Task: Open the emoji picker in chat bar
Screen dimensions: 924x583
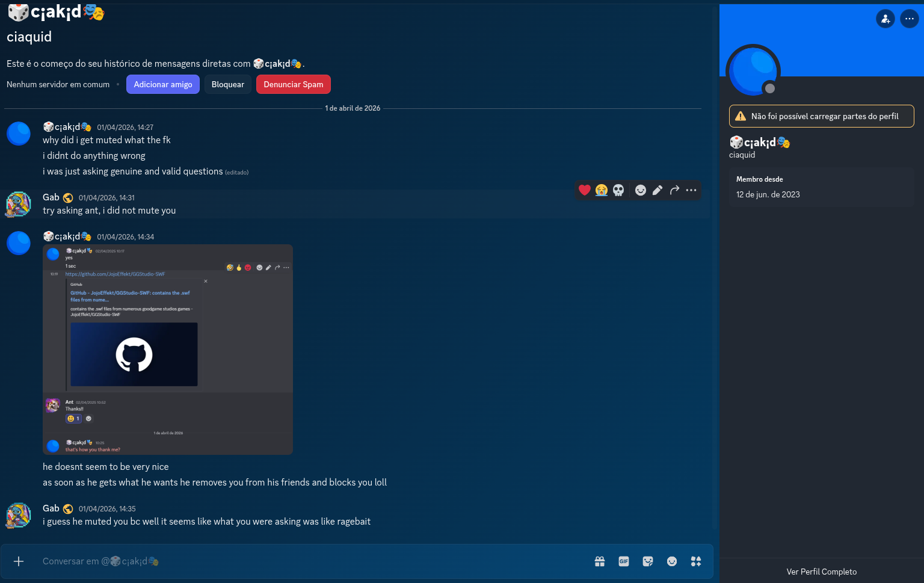Action: (672, 561)
